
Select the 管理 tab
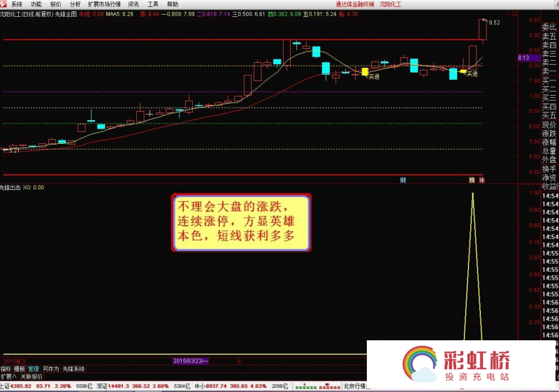(34, 368)
